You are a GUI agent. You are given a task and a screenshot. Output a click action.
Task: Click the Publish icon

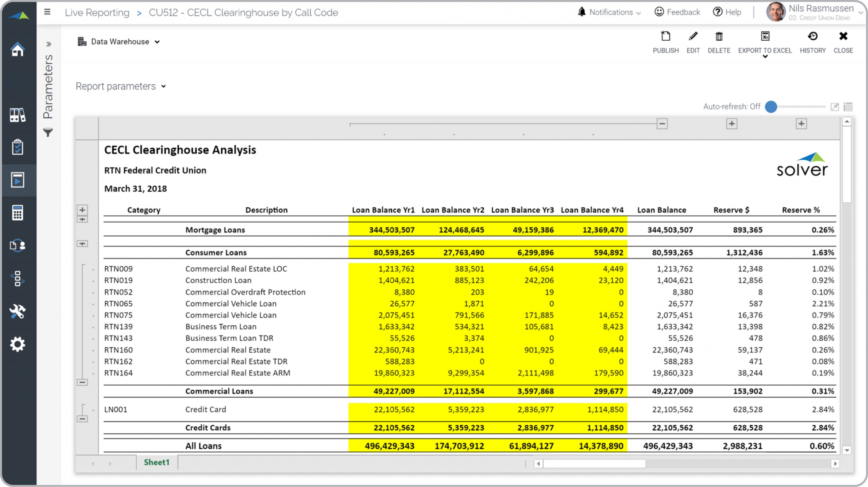pos(666,37)
